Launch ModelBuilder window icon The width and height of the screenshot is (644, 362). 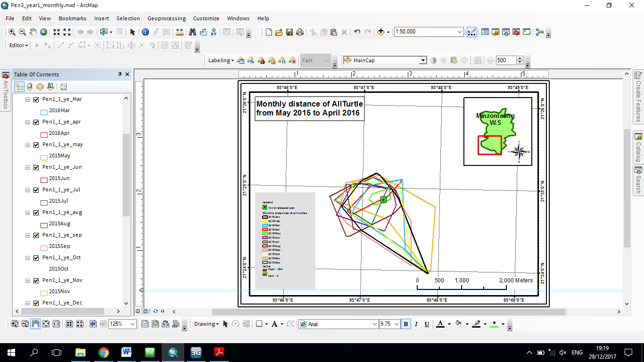coord(540,32)
